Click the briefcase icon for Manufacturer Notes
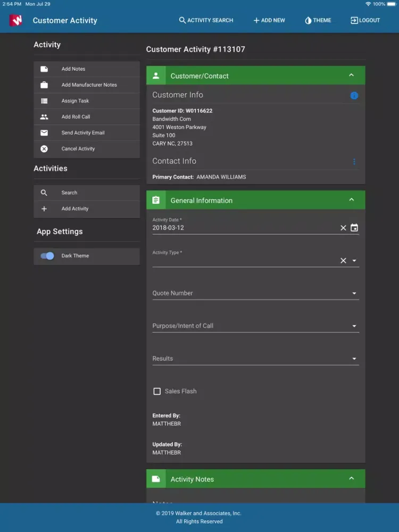399x532 pixels. click(x=44, y=85)
